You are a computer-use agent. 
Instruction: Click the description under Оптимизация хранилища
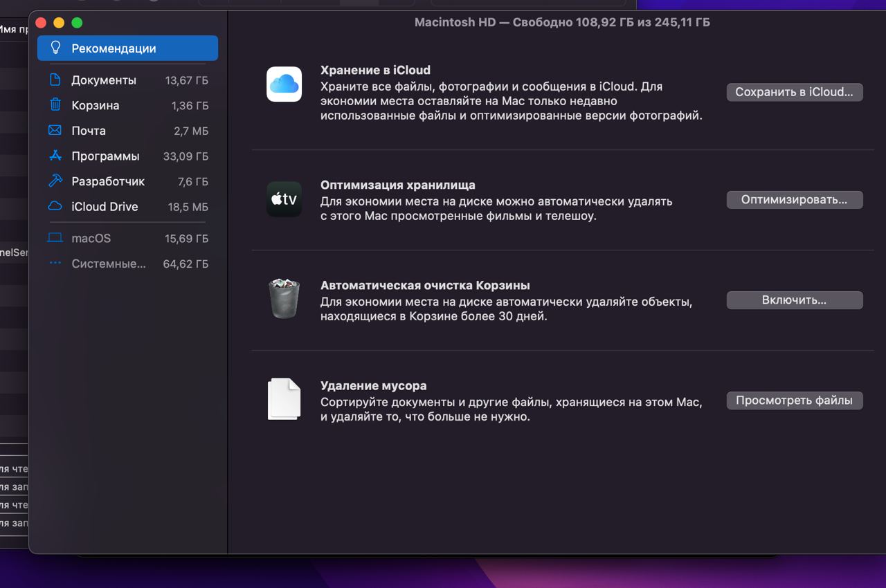[496, 208]
